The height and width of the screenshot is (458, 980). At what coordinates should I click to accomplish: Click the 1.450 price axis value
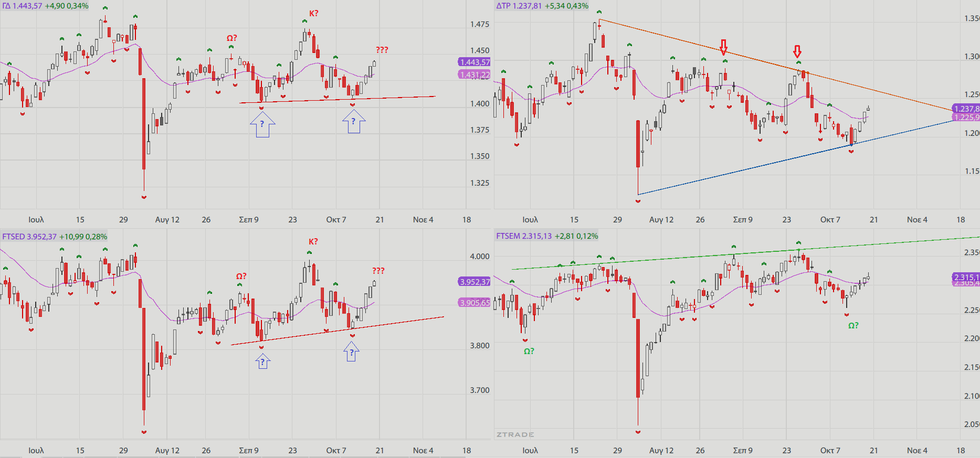click(x=480, y=50)
